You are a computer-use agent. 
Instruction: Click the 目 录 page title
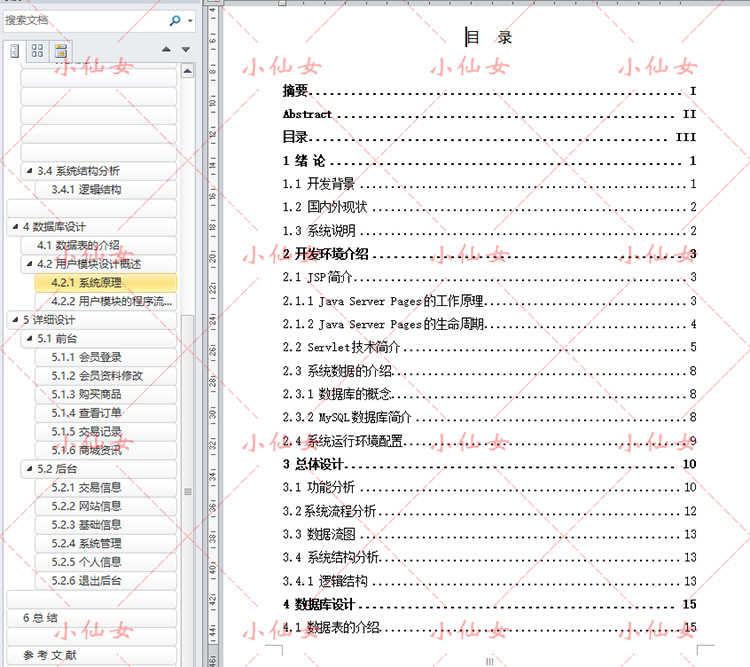[x=489, y=37]
